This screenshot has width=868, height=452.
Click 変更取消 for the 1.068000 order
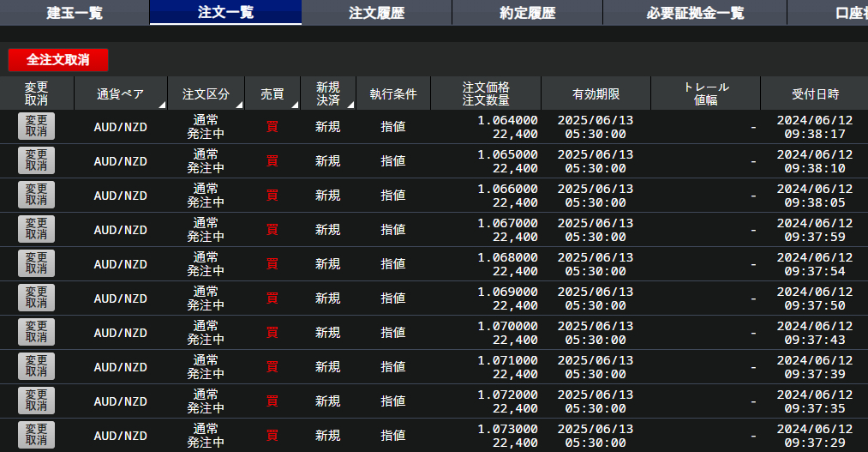click(x=37, y=263)
